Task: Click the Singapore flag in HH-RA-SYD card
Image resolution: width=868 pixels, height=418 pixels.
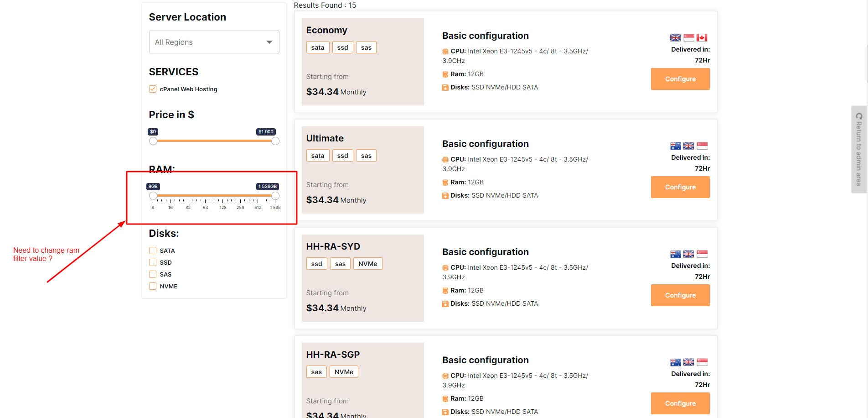Action: tap(702, 254)
